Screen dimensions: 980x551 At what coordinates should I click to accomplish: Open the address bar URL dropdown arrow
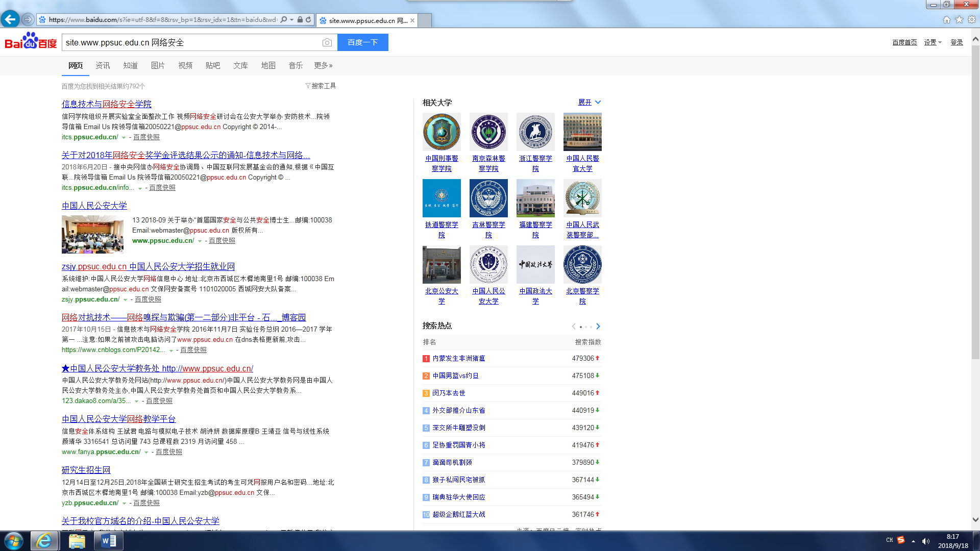click(x=291, y=20)
